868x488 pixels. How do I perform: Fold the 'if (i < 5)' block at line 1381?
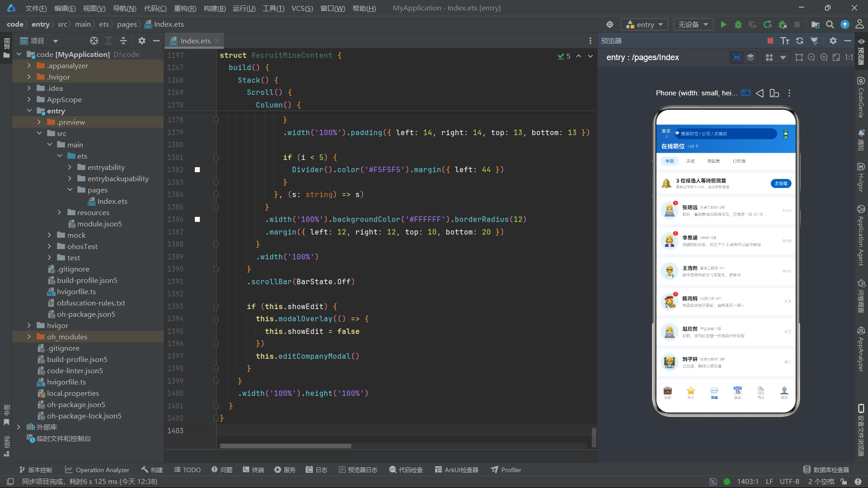216,158
